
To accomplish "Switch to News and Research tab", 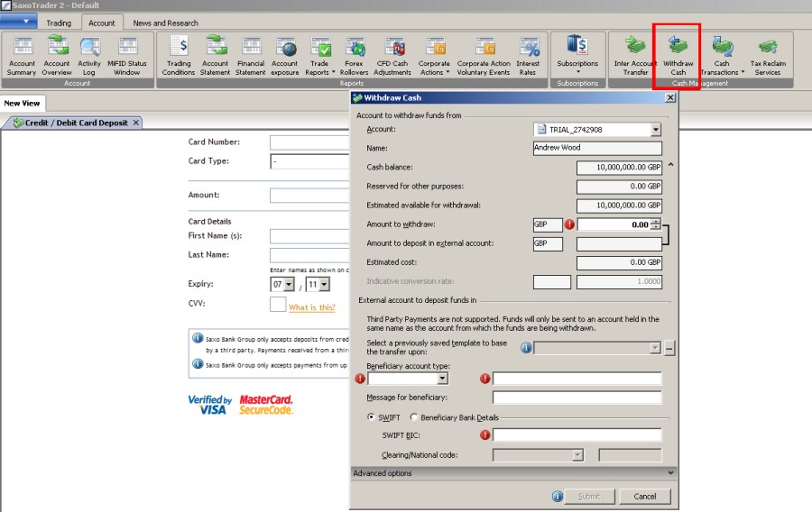I will (165, 23).
